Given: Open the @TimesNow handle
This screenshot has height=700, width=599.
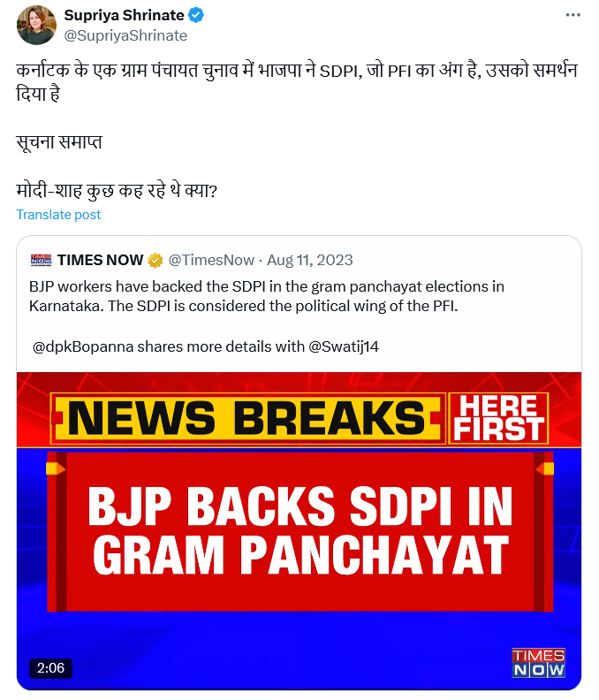Looking at the screenshot, I should 211,260.
